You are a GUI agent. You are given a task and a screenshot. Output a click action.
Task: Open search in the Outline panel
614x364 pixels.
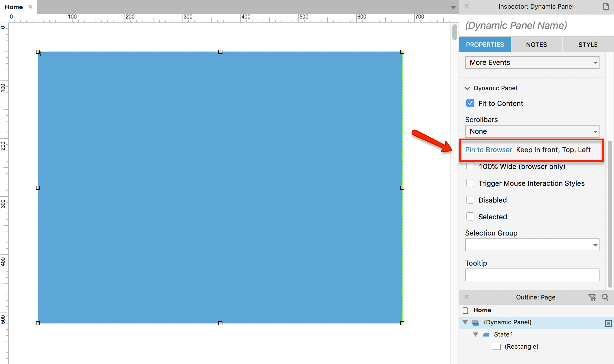pos(605,297)
